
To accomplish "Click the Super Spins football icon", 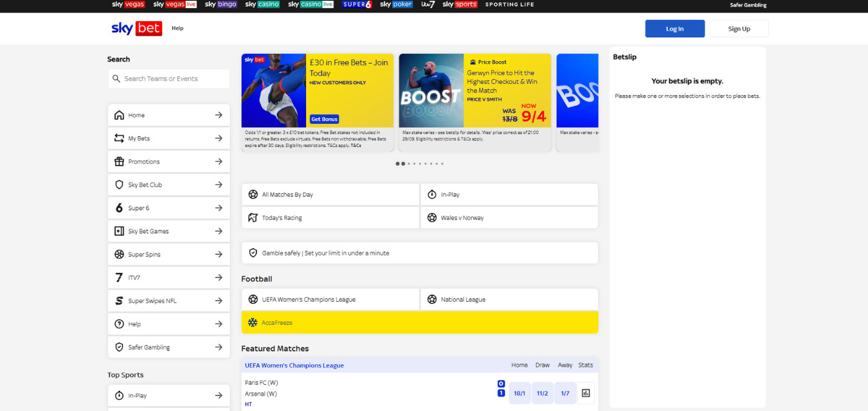I will [x=119, y=254].
